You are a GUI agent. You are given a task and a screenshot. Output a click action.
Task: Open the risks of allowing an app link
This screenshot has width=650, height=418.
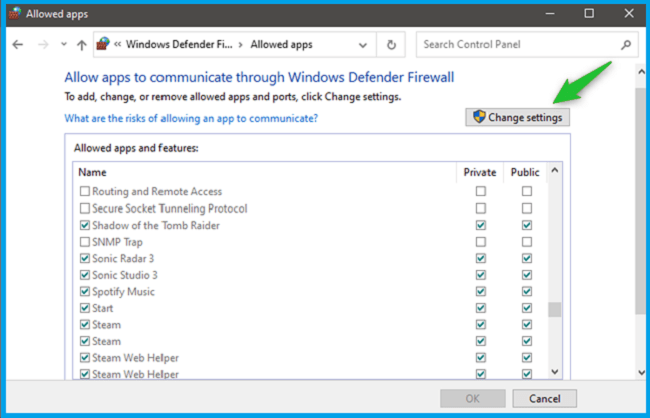(191, 118)
